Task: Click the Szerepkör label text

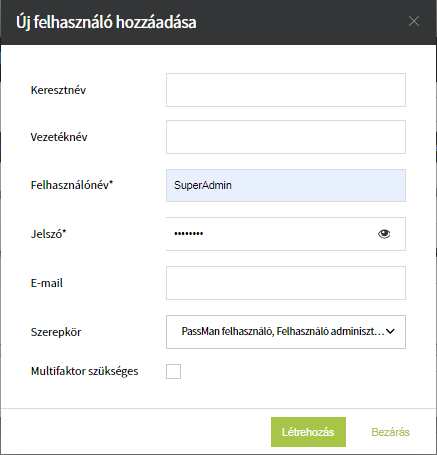Action: [x=56, y=332]
